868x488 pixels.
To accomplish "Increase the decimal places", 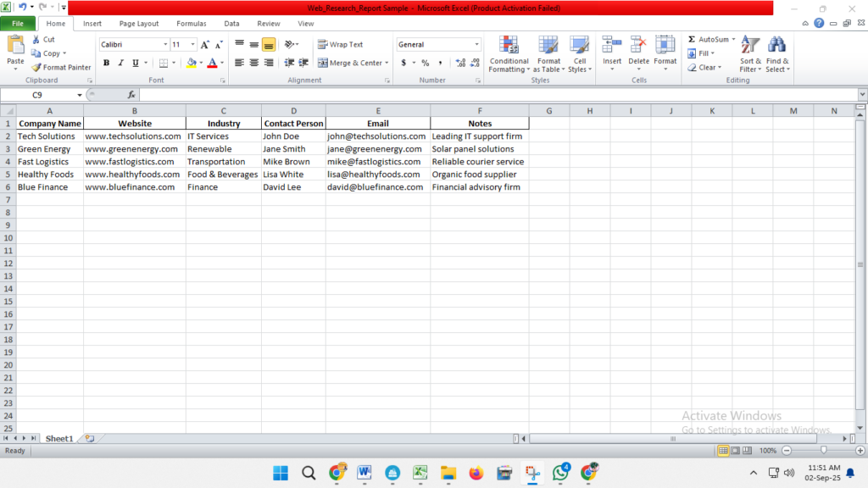I will coord(460,63).
